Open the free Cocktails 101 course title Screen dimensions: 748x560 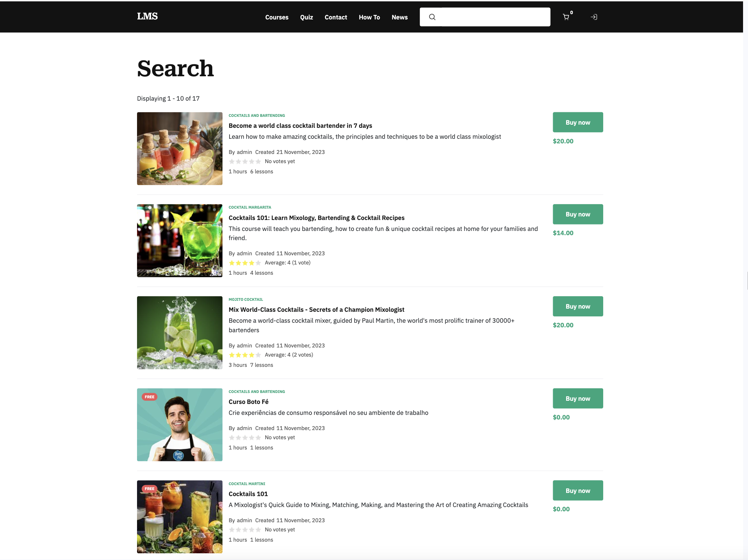point(248,494)
